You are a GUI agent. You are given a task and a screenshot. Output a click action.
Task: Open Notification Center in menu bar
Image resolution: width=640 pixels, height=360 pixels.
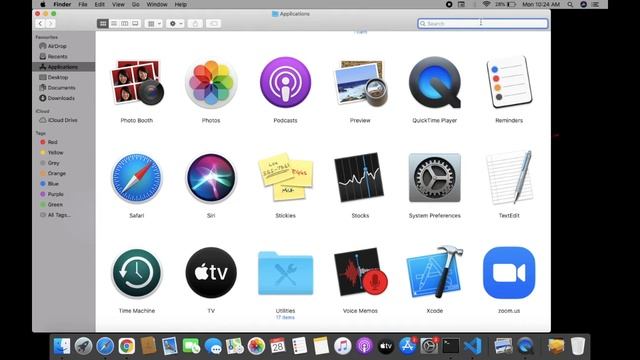[596, 4]
